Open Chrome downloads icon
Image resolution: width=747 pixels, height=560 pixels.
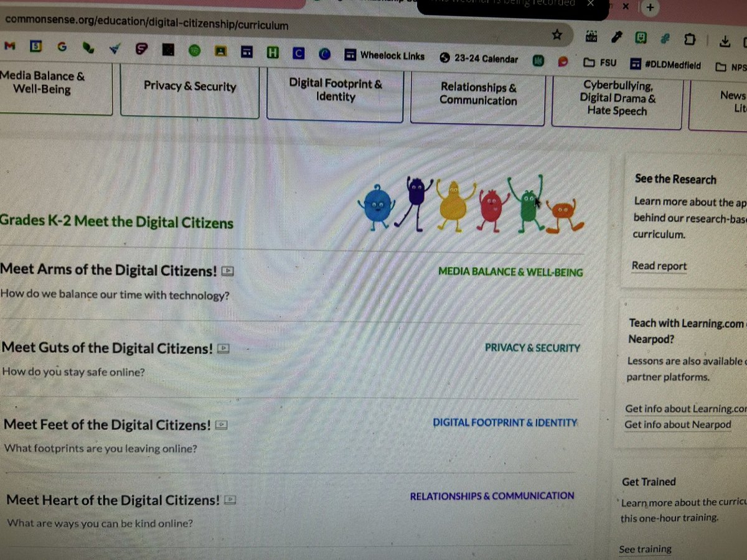(725, 40)
